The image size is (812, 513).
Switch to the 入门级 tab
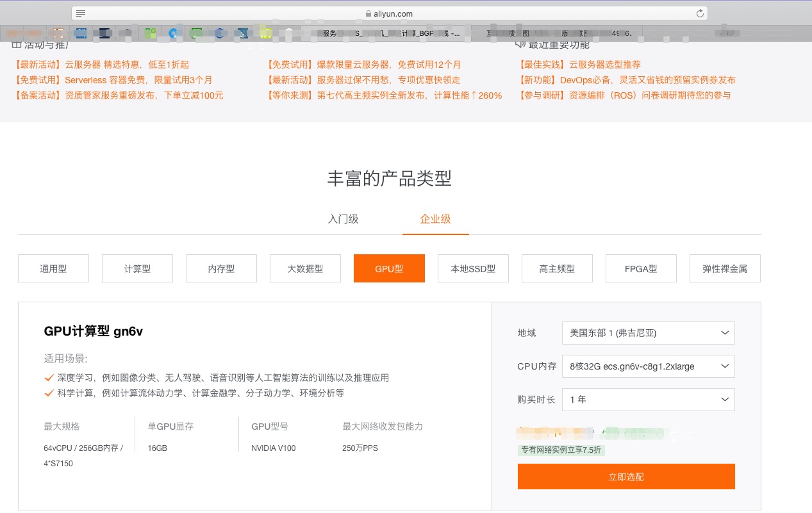click(x=344, y=219)
